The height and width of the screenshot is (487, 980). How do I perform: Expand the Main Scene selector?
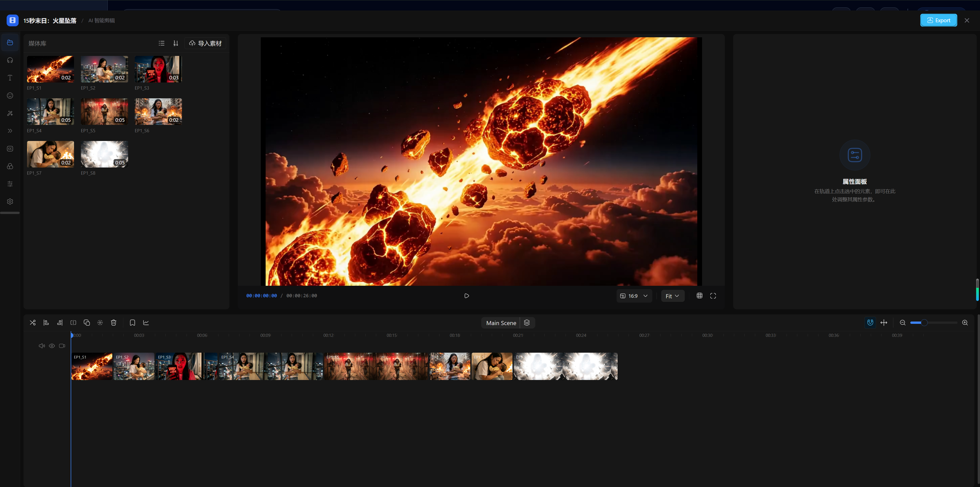(x=501, y=323)
